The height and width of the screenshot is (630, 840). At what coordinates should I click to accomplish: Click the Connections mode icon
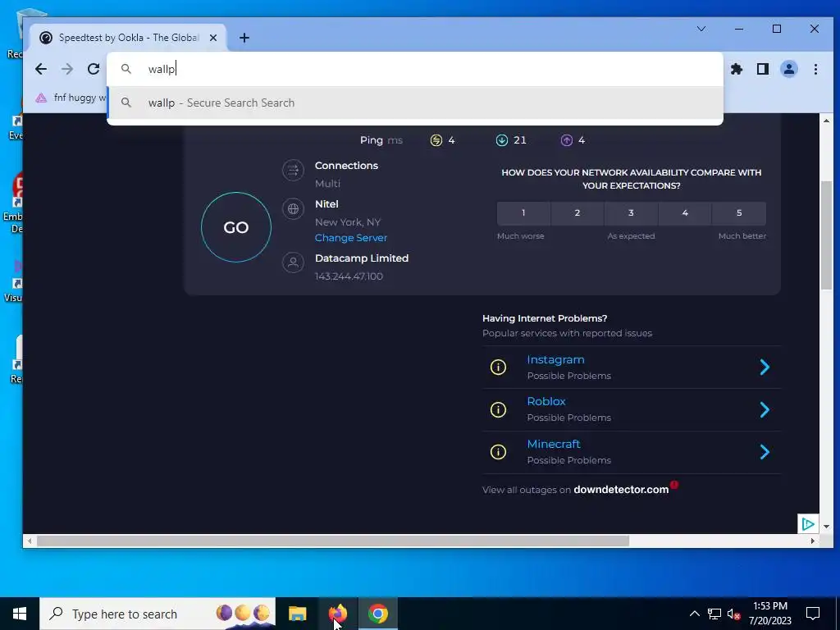(293, 171)
